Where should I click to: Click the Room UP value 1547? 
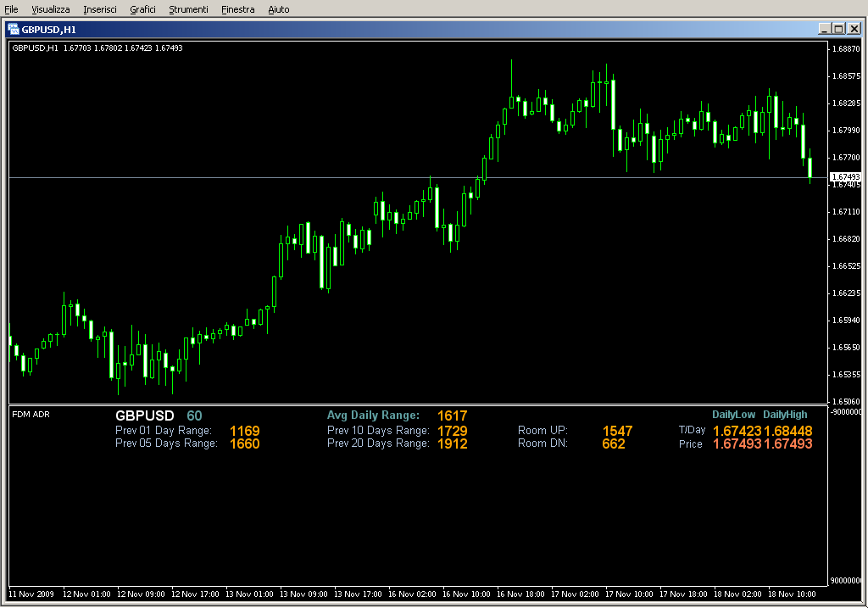(x=617, y=431)
